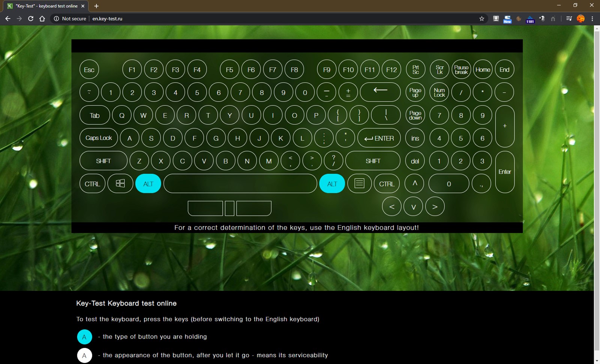Image resolution: width=600 pixels, height=364 pixels.
Task: Click the down arrow key
Action: [413, 207]
